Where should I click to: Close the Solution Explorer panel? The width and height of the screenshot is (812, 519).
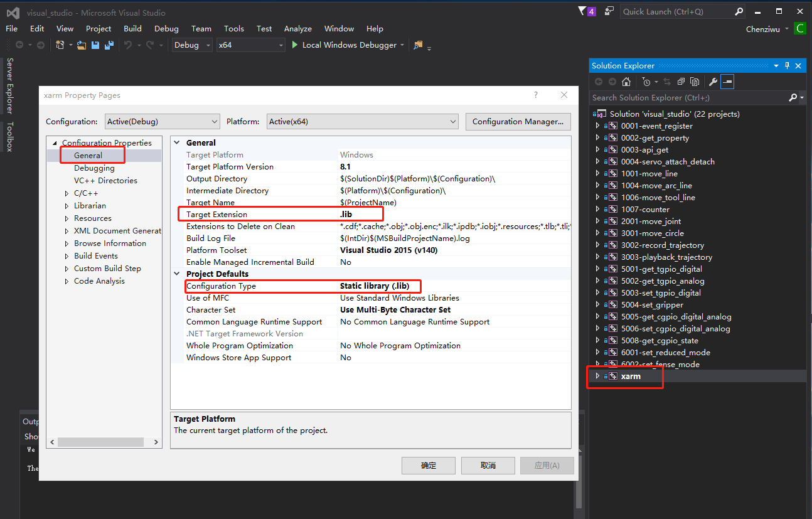click(799, 65)
